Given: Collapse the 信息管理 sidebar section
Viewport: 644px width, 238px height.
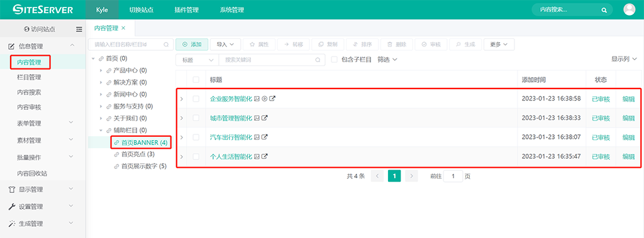Looking at the screenshot, I should click(x=43, y=46).
